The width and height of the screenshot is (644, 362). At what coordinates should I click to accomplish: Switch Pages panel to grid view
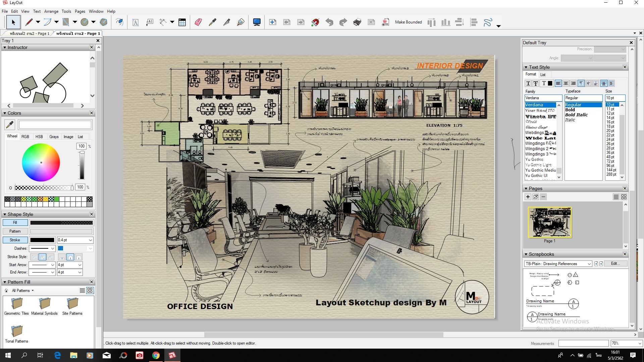[624, 197]
